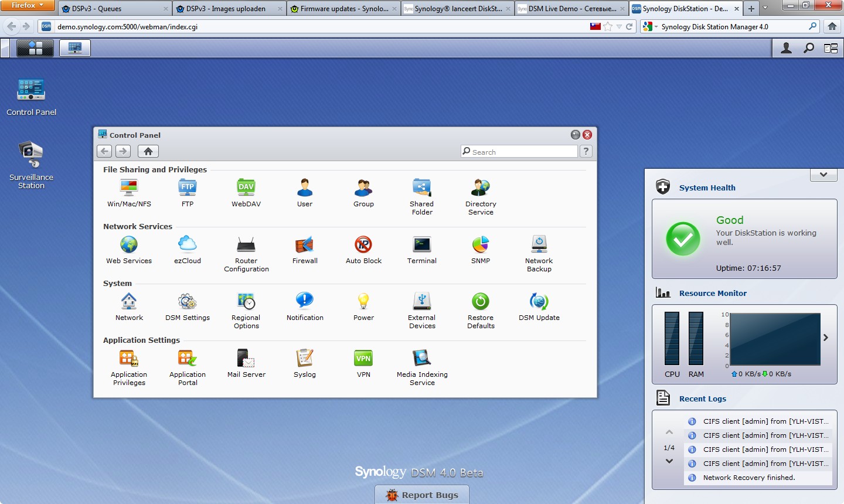The image size is (844, 504).
Task: Open the user options icon in DSM taskbar
Action: 787,48
